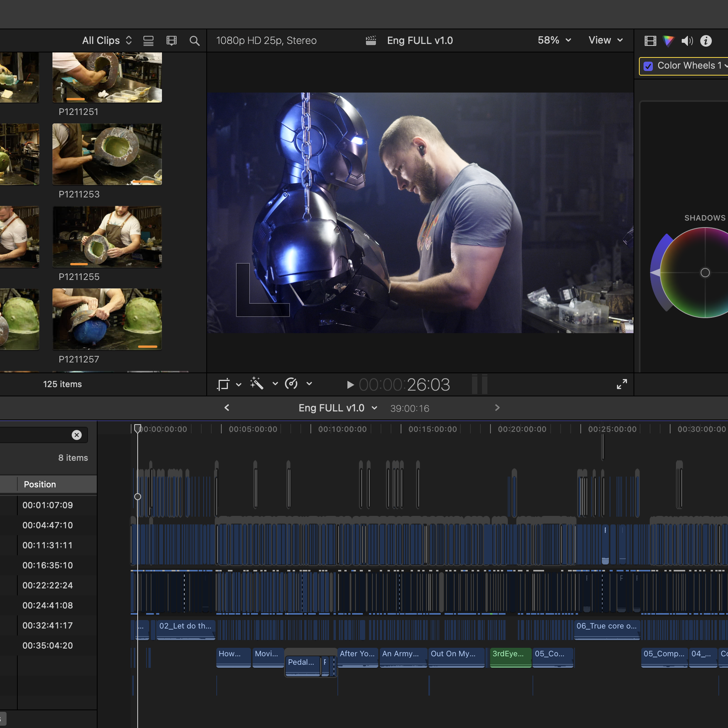Select the P1211255 clip thumbnail
Viewport: 728px width, 728px height.
[107, 237]
